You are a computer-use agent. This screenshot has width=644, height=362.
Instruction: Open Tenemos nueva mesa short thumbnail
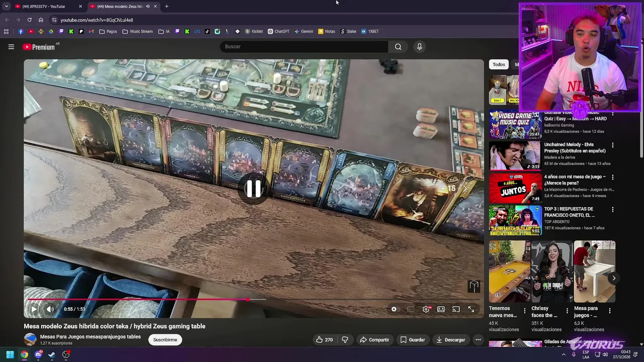510,271
